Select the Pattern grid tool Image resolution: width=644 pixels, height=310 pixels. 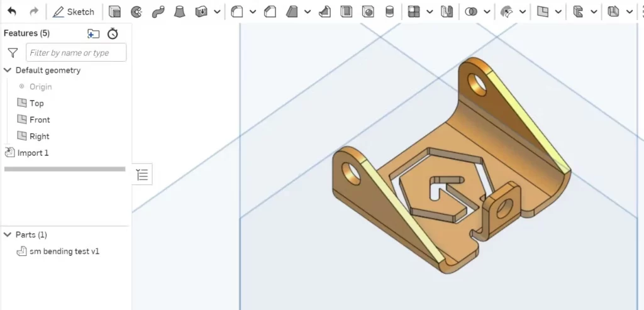point(414,11)
